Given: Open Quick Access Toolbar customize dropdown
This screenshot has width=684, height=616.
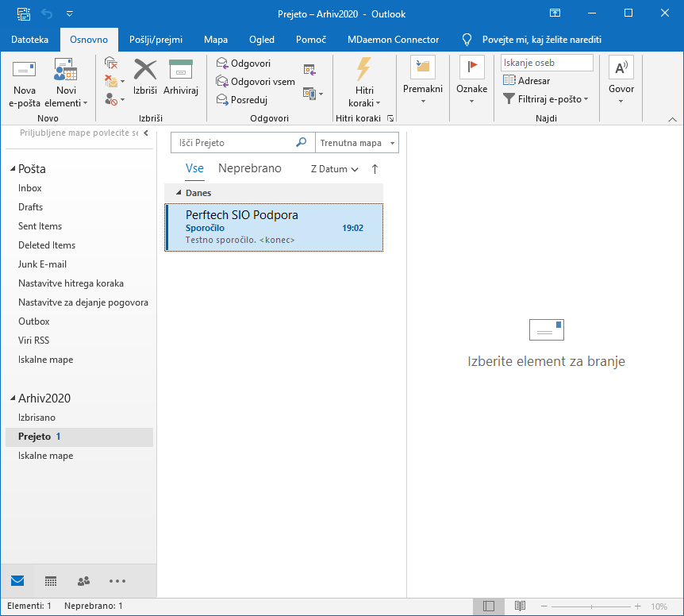Looking at the screenshot, I should click(x=69, y=14).
